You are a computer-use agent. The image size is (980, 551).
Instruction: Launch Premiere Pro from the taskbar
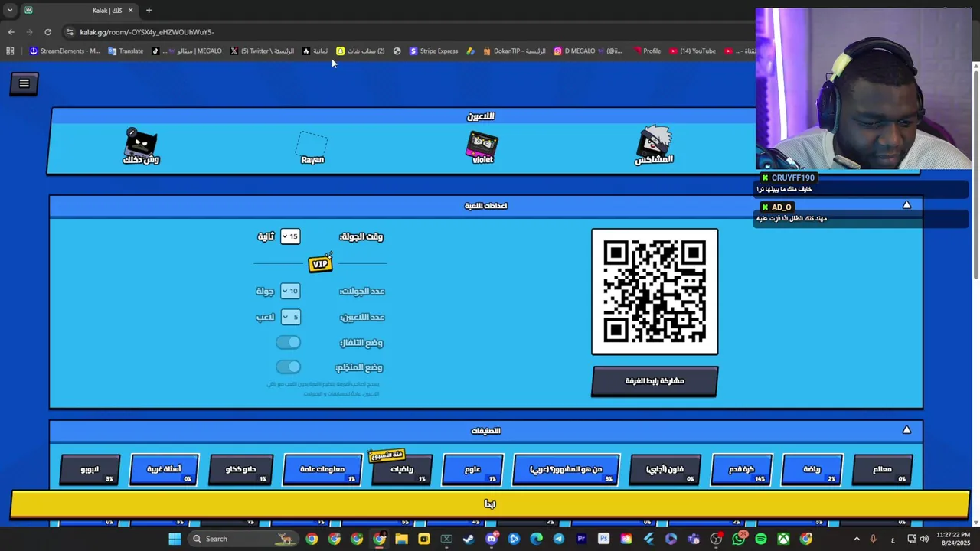click(x=581, y=539)
